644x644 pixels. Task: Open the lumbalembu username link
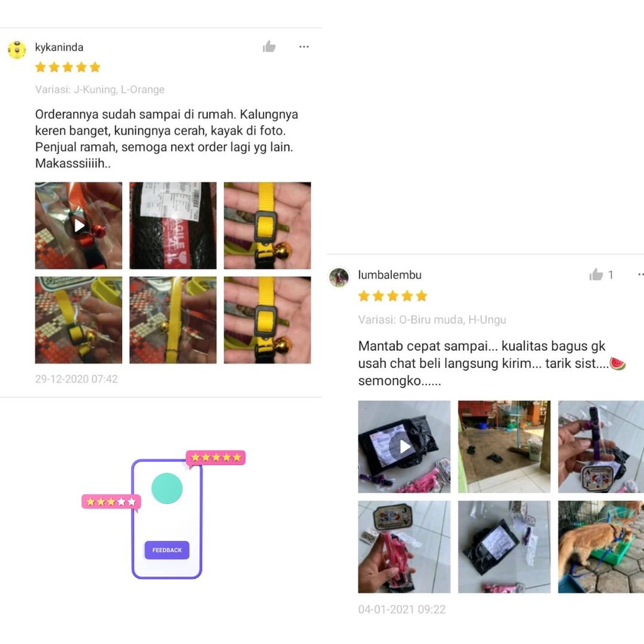[390, 275]
